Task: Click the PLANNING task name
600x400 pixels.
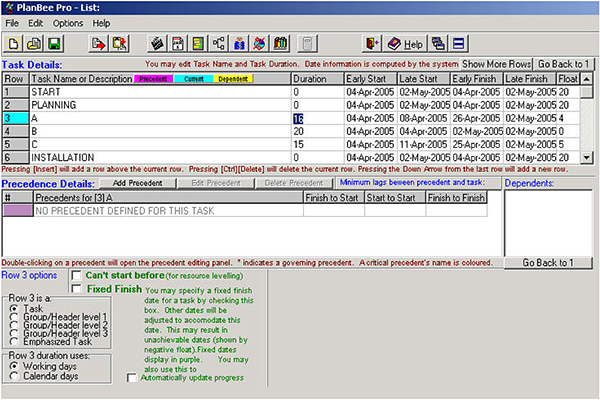Action: click(x=54, y=105)
